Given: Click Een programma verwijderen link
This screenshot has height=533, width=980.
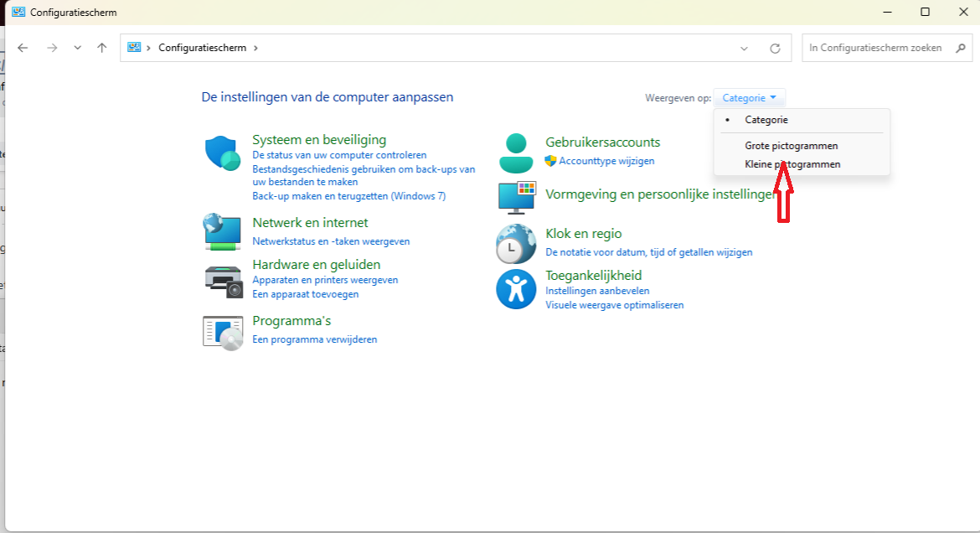Looking at the screenshot, I should [x=315, y=339].
